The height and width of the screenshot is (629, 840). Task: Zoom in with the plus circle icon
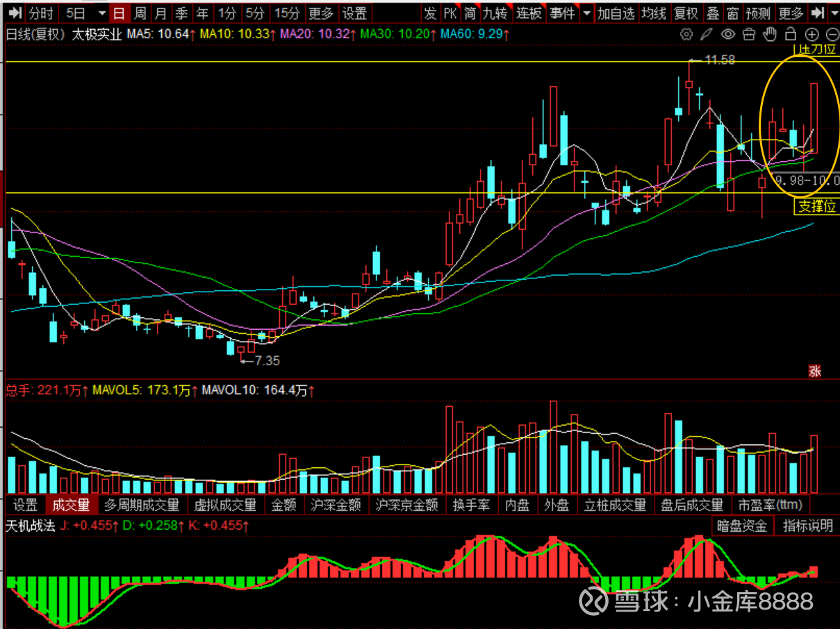coord(811,34)
